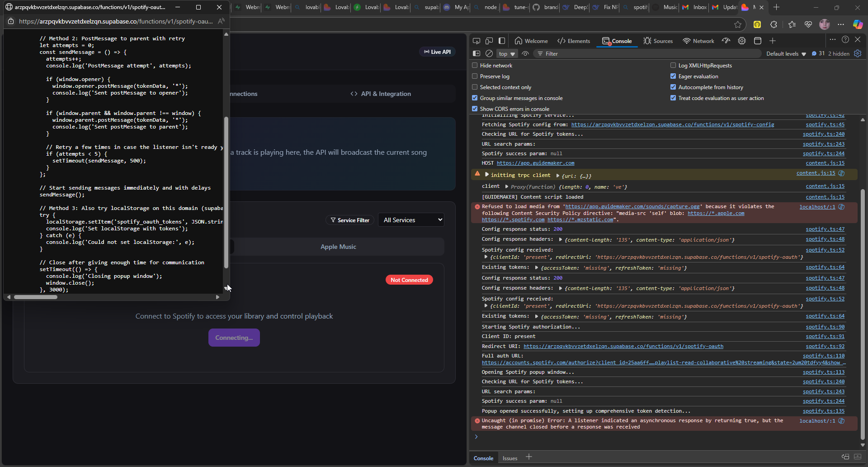This screenshot has height=467, width=868.
Task: Open the spotify-config URL link
Action: 672,124
